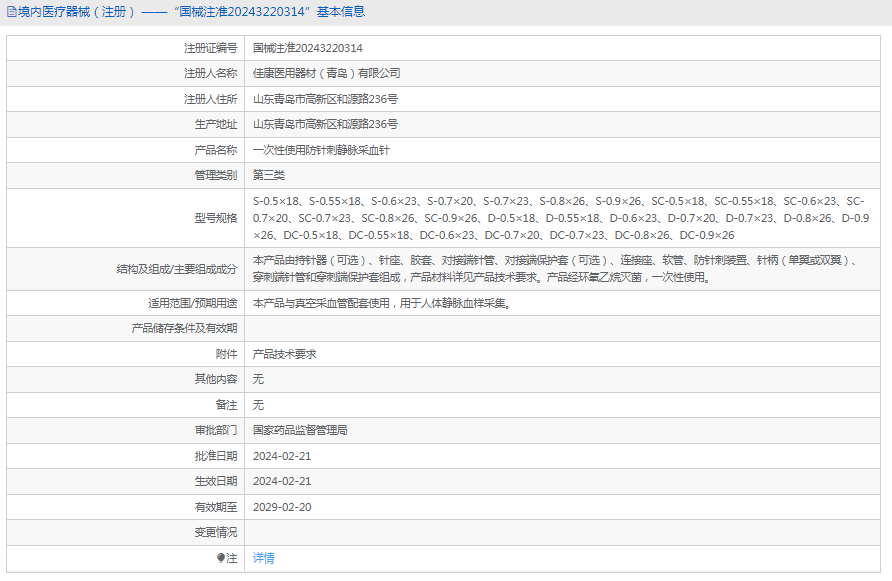
Task: Click the 变更情况 label
Action: 216,532
